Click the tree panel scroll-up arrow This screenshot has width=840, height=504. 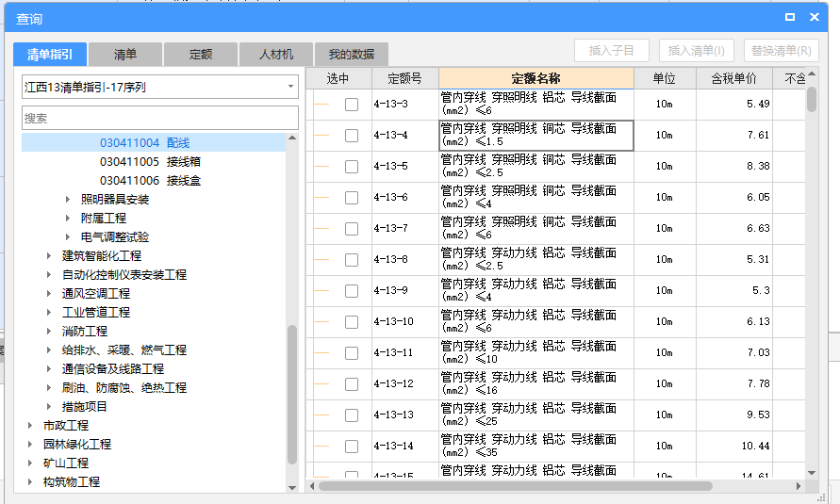point(292,138)
